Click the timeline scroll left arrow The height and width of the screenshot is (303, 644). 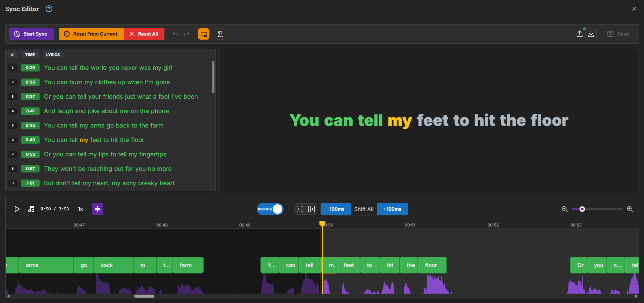pos(8,296)
